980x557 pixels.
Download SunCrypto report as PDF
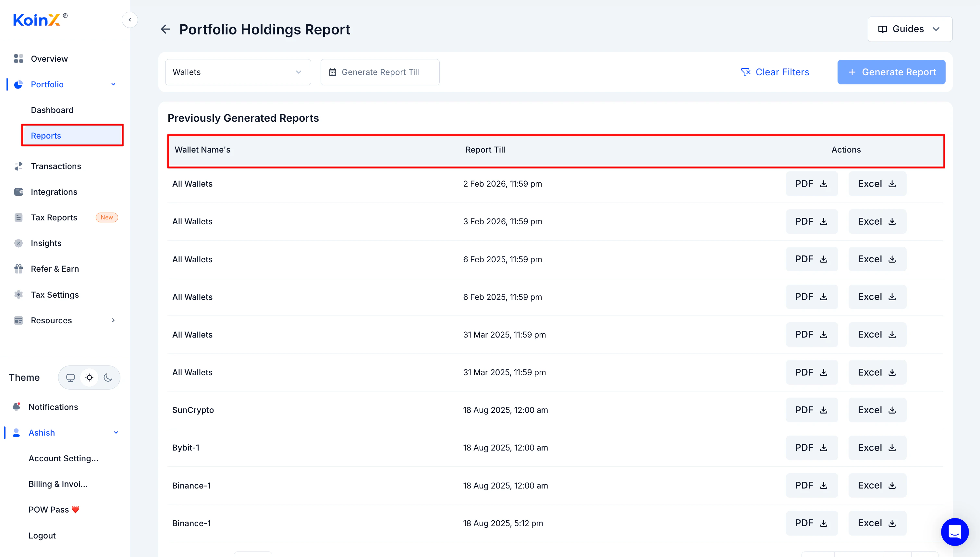[x=811, y=410]
